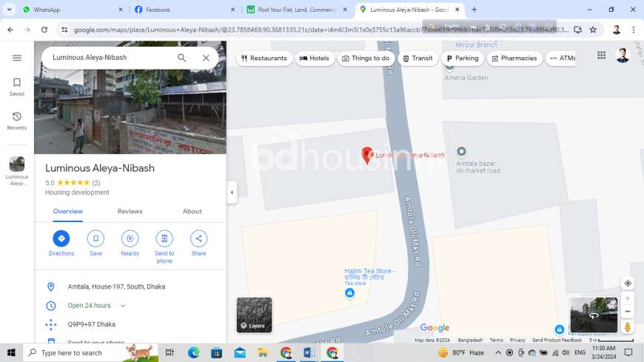The width and height of the screenshot is (644, 362).
Task: Open the (2) reviews count link
Action: point(95,183)
